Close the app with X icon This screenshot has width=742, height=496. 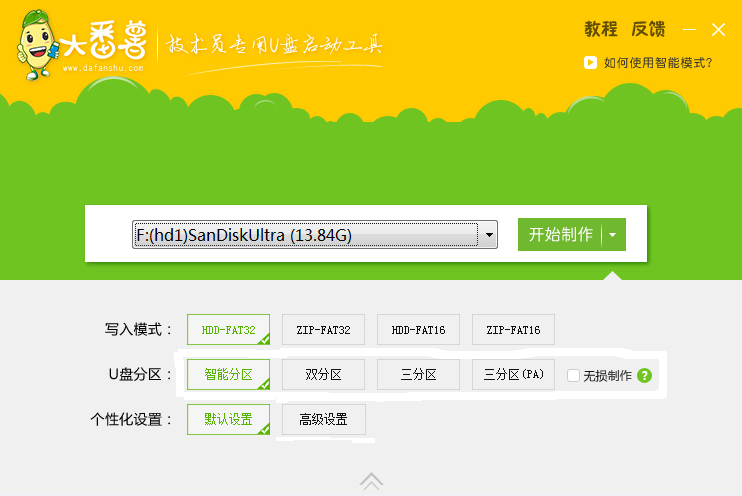pyautogui.click(x=718, y=30)
